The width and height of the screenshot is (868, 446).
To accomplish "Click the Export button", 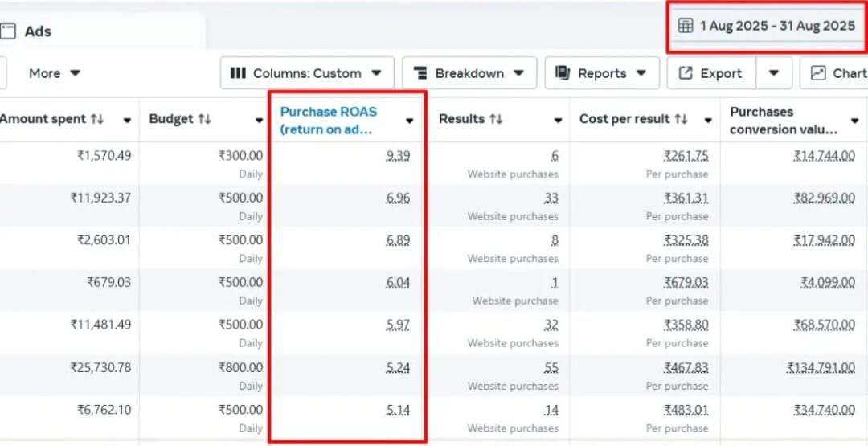I will (711, 73).
